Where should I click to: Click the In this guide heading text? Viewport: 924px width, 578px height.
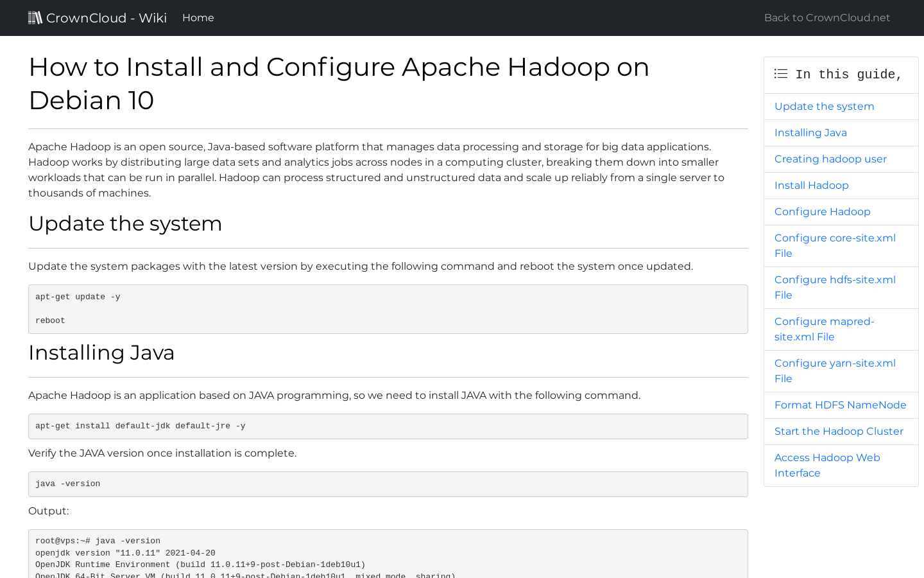tap(848, 74)
